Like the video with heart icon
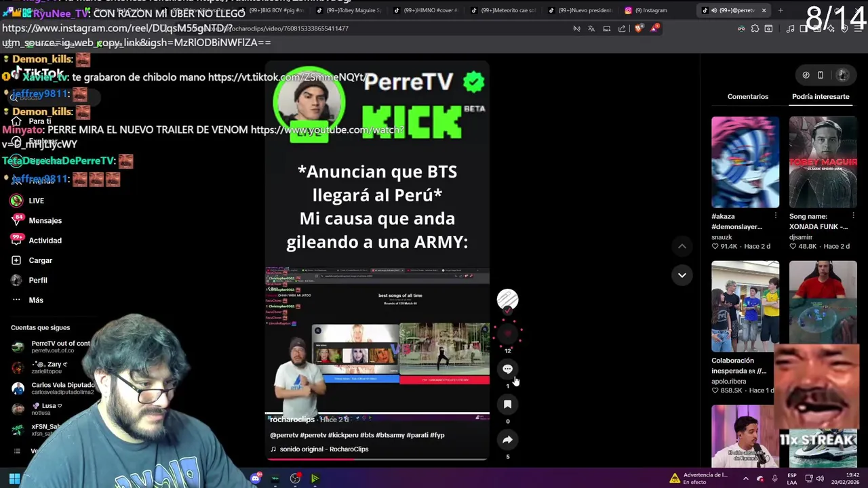 click(507, 333)
